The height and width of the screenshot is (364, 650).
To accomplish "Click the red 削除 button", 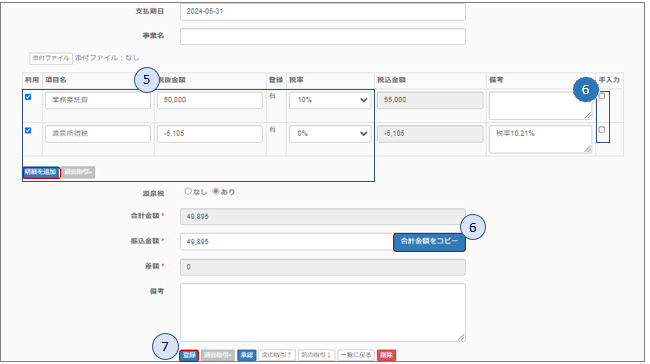I will coord(386,355).
